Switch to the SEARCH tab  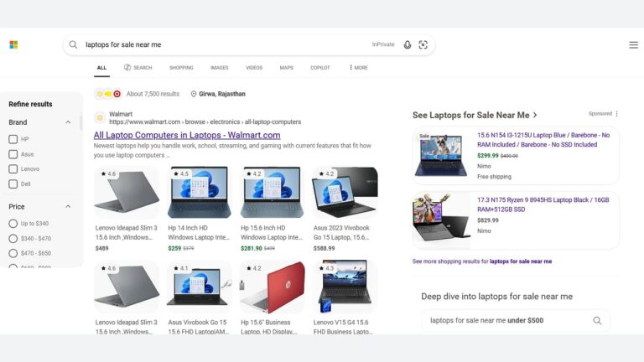tap(138, 67)
